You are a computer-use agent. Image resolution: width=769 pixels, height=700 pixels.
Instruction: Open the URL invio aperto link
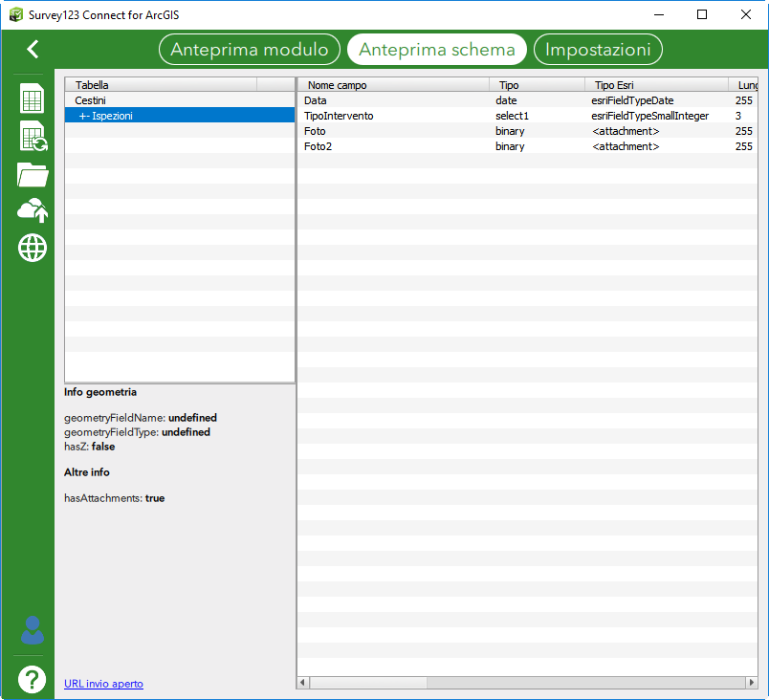tap(103, 684)
